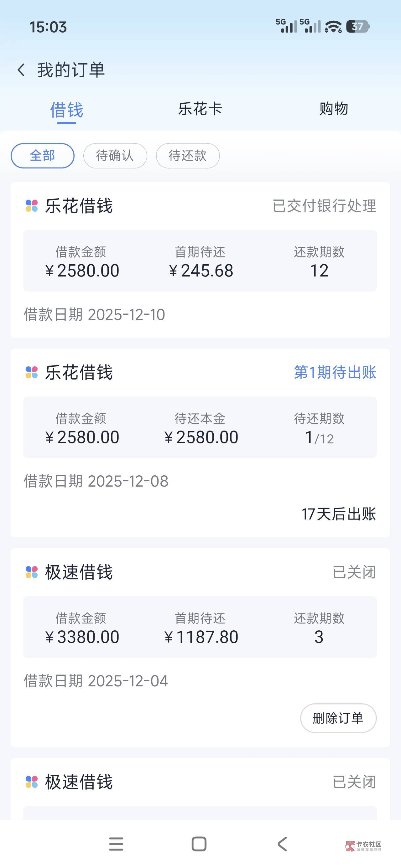Screen dimensions: 401x868
Task: Switch to the 借钱 tab
Action: [x=66, y=110]
